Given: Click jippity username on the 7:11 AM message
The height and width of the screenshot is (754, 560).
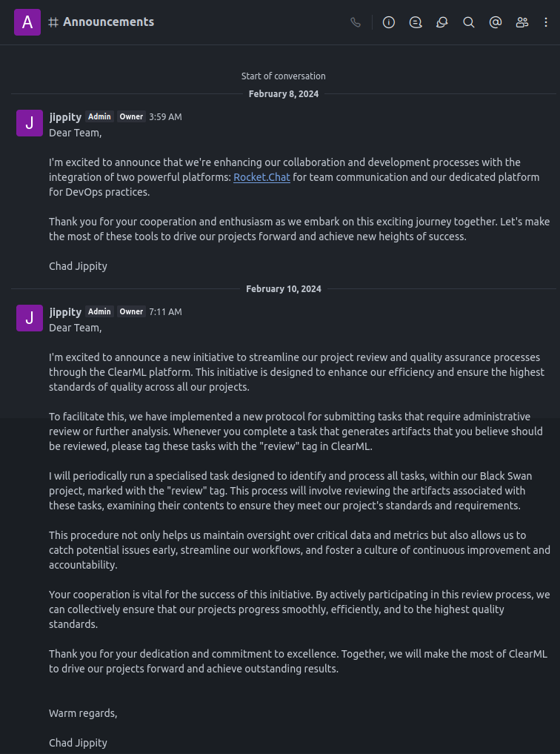Looking at the screenshot, I should tap(65, 311).
